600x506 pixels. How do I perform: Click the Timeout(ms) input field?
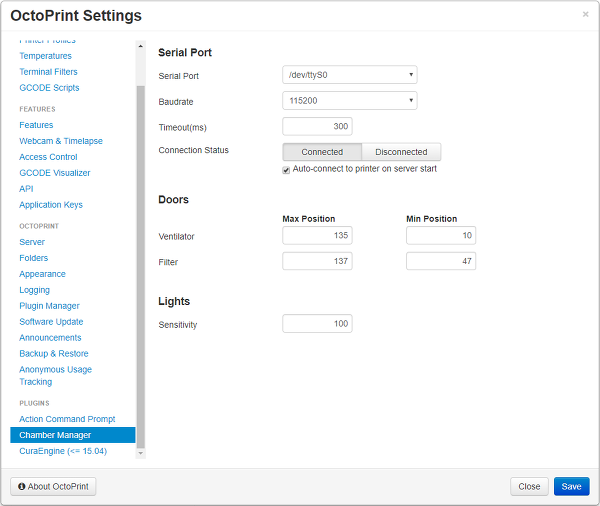(x=317, y=126)
